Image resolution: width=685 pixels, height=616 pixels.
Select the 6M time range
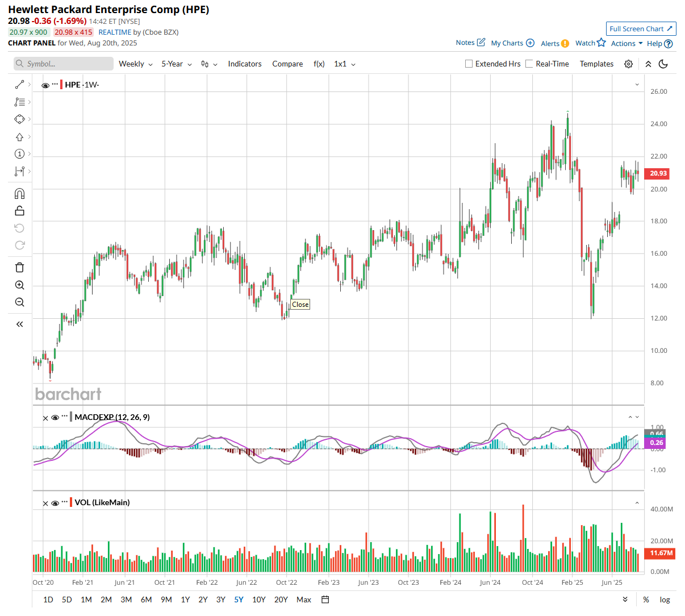pyautogui.click(x=146, y=600)
